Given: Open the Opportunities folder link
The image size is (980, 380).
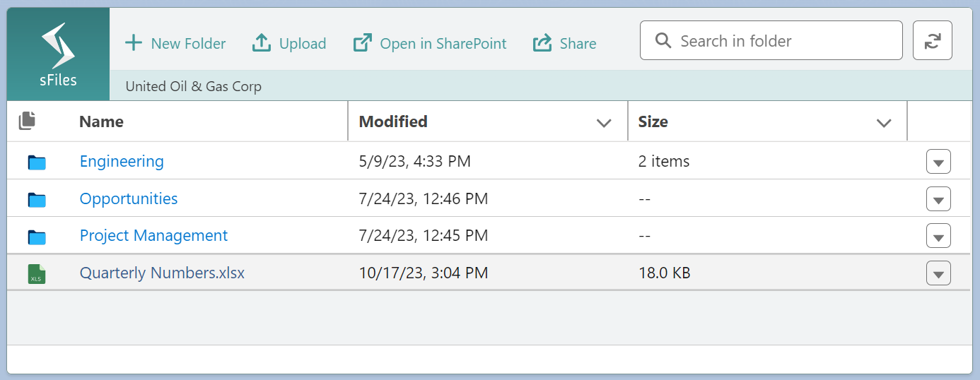Looking at the screenshot, I should (129, 198).
